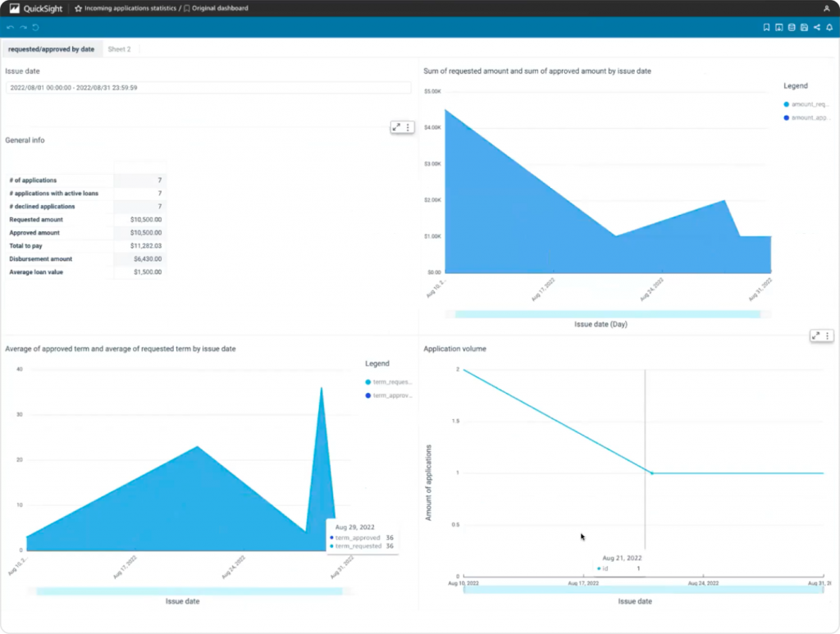
Task: Click the $11,282.03 value cell
Action: pos(139,246)
